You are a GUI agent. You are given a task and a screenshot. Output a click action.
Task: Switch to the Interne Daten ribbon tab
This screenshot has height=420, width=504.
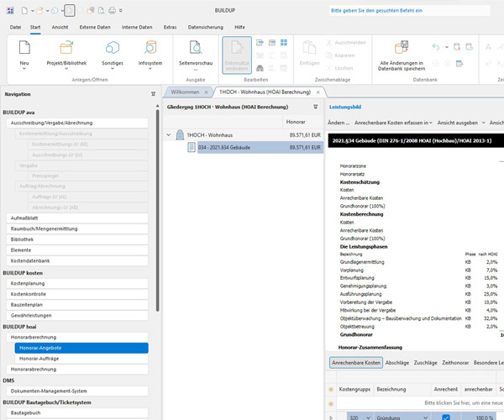pos(137,28)
